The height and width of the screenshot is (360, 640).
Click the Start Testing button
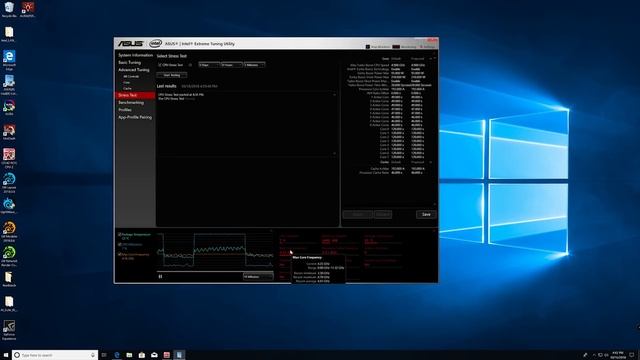[x=172, y=75]
